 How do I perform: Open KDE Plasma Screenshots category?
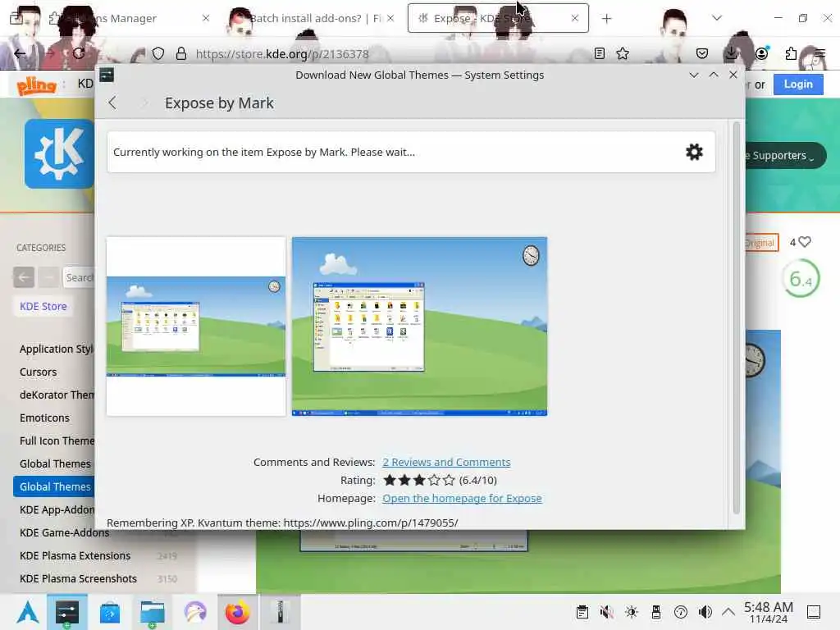(x=78, y=578)
